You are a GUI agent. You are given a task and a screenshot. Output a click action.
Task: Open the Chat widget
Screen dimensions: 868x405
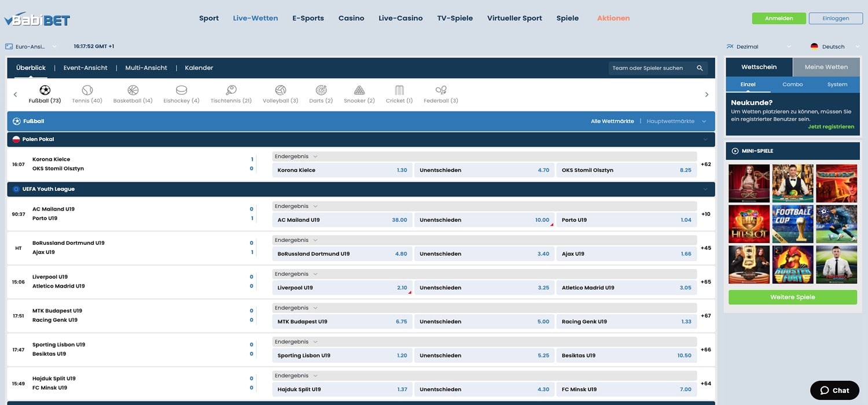834,391
